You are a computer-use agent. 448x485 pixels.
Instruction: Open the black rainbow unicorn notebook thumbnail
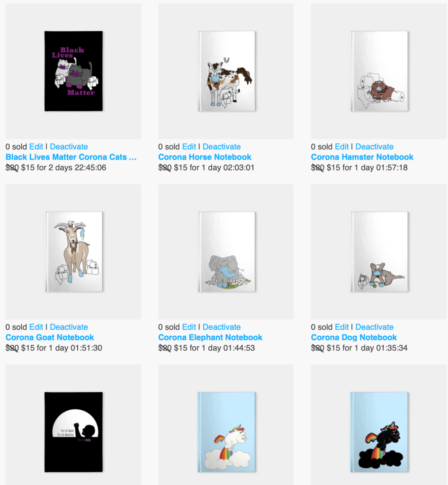[x=379, y=425]
